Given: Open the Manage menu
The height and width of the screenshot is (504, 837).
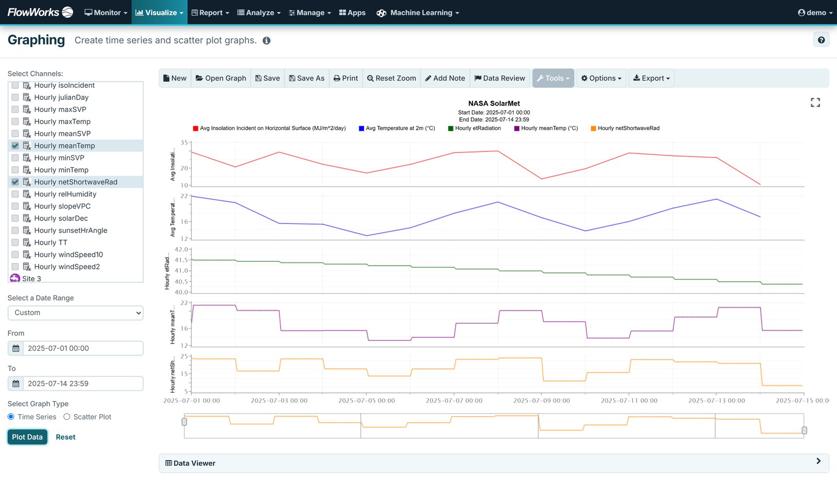Looking at the screenshot, I should point(310,13).
